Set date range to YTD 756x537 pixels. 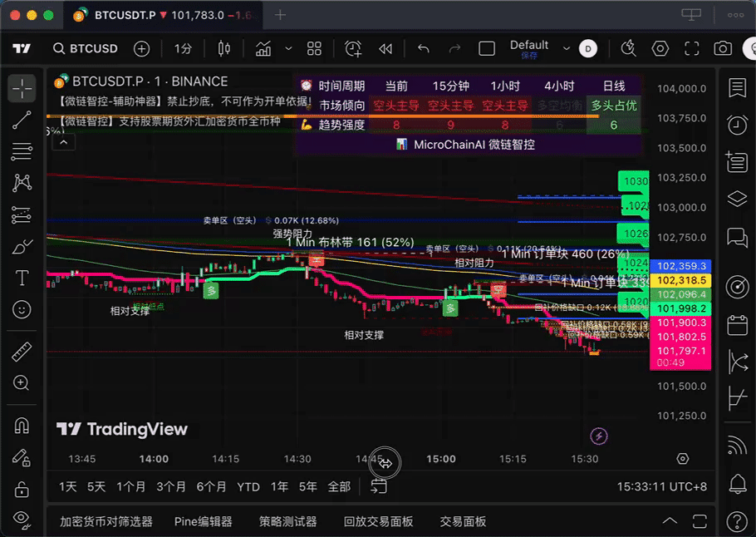point(248,487)
